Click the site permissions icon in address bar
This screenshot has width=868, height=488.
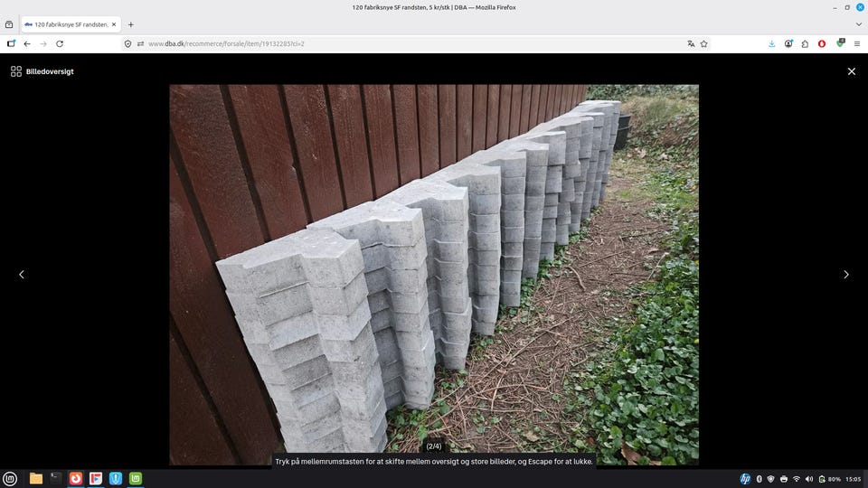pos(141,43)
